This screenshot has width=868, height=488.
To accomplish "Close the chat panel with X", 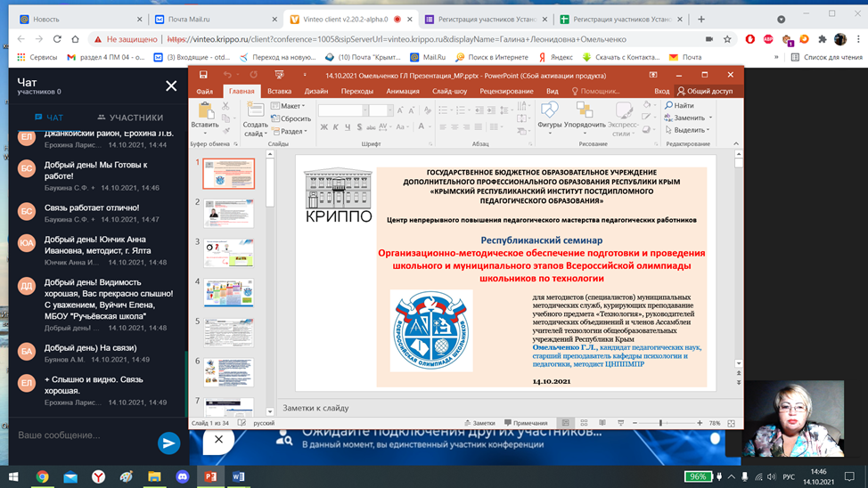I will [171, 85].
